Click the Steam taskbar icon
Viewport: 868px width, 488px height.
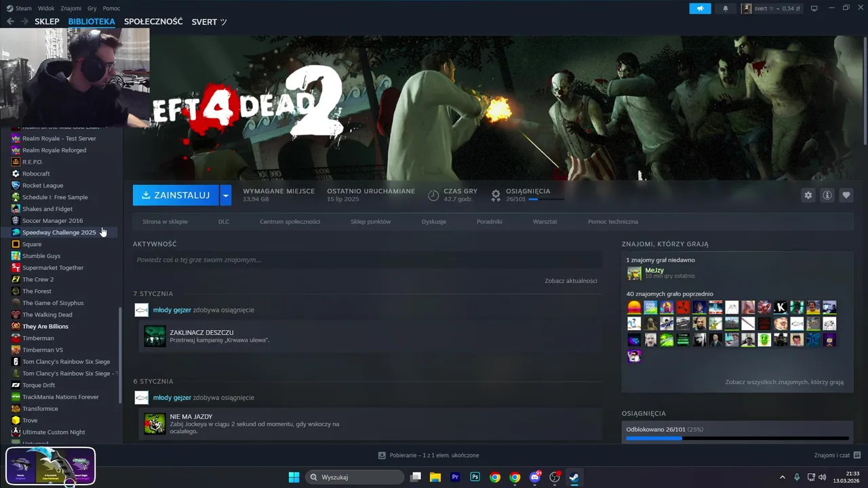[x=574, y=477]
